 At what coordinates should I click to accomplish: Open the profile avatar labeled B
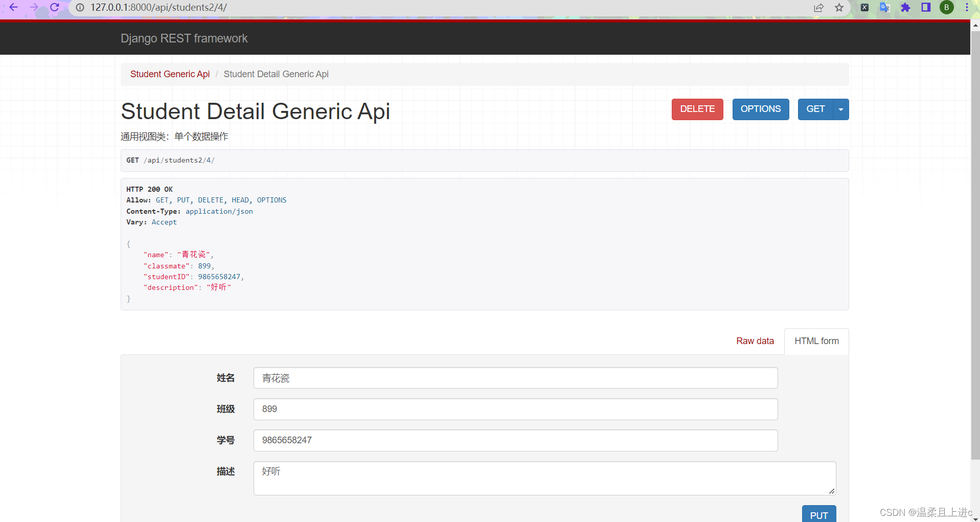point(947,7)
